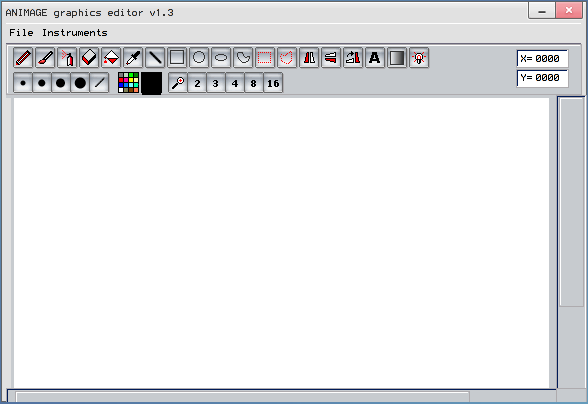This screenshot has width=588, height=404.
Task: Select the freeform shape tool
Action: pos(243,58)
